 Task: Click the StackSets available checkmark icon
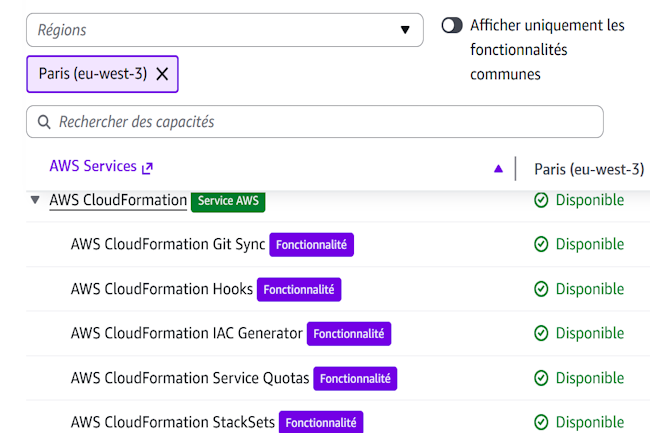541,422
